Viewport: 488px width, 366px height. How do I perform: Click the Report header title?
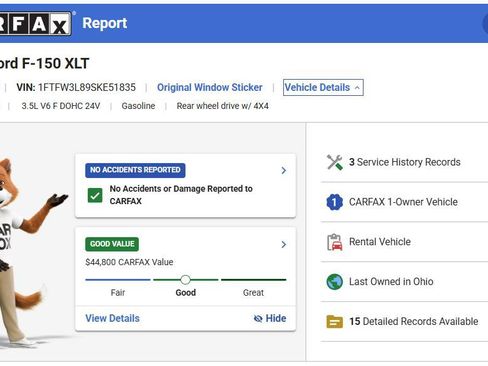105,23
